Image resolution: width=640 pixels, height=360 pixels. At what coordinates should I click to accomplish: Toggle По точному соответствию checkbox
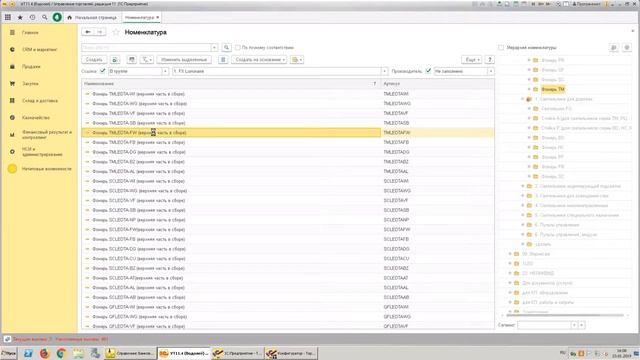point(238,48)
